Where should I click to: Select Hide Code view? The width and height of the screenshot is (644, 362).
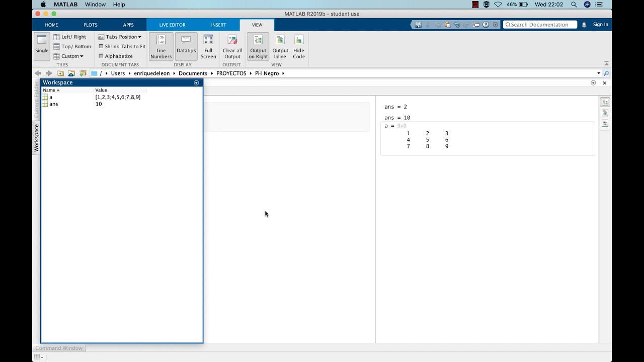coord(299,47)
